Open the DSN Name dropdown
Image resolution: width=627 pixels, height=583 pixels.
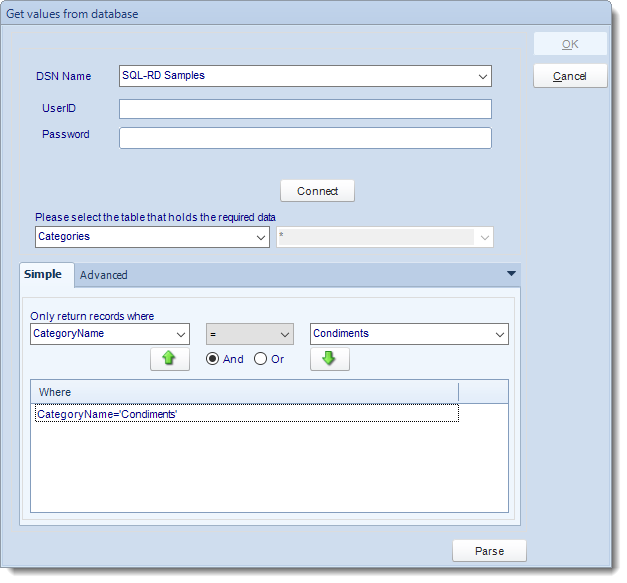click(x=483, y=76)
